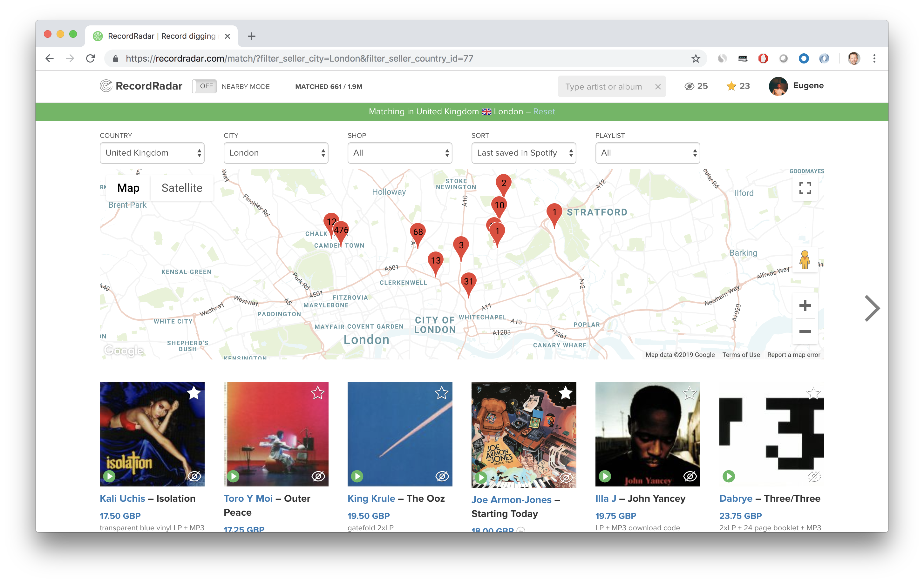924x583 pixels.
Task: Click the Pegman street view icon
Action: click(805, 260)
